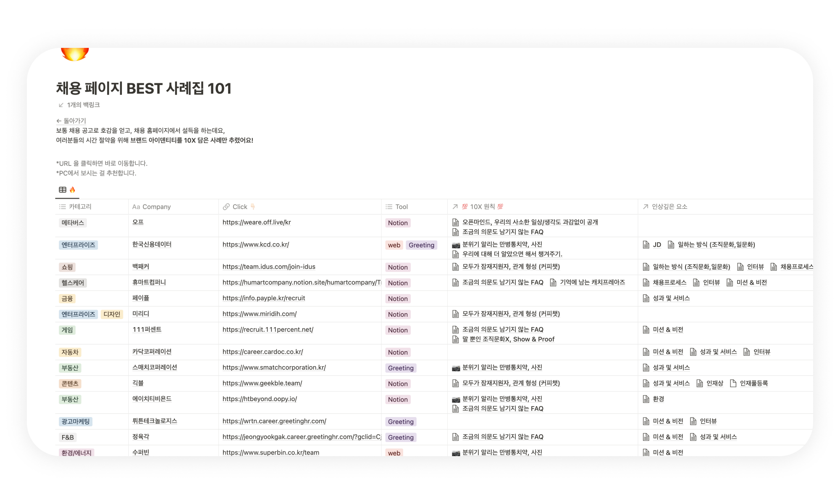Click the Tool column list icon
The image size is (840, 504).
coord(389,207)
